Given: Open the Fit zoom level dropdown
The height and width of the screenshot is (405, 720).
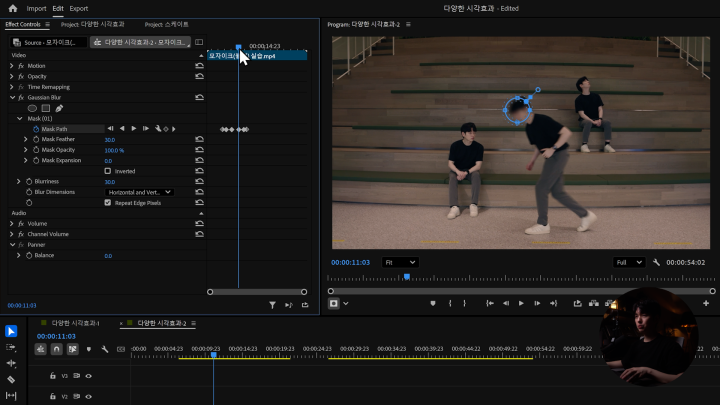Looking at the screenshot, I should pyautogui.click(x=400, y=262).
